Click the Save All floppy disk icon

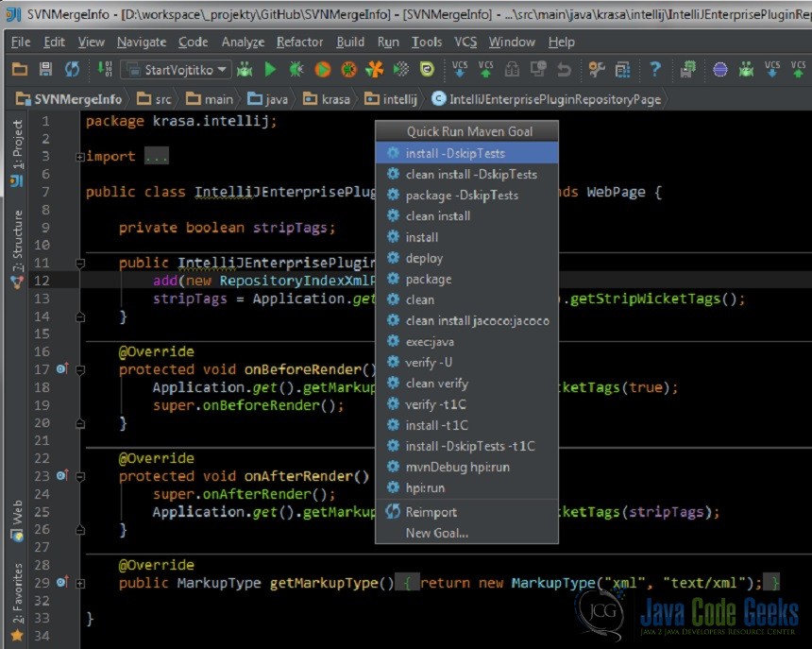click(45, 69)
